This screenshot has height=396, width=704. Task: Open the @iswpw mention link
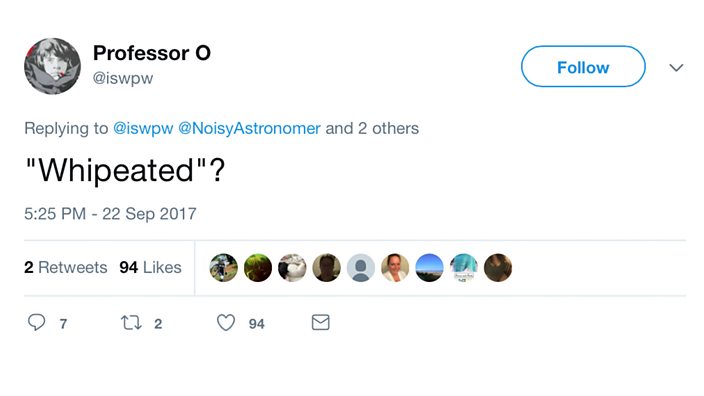pyautogui.click(x=143, y=128)
